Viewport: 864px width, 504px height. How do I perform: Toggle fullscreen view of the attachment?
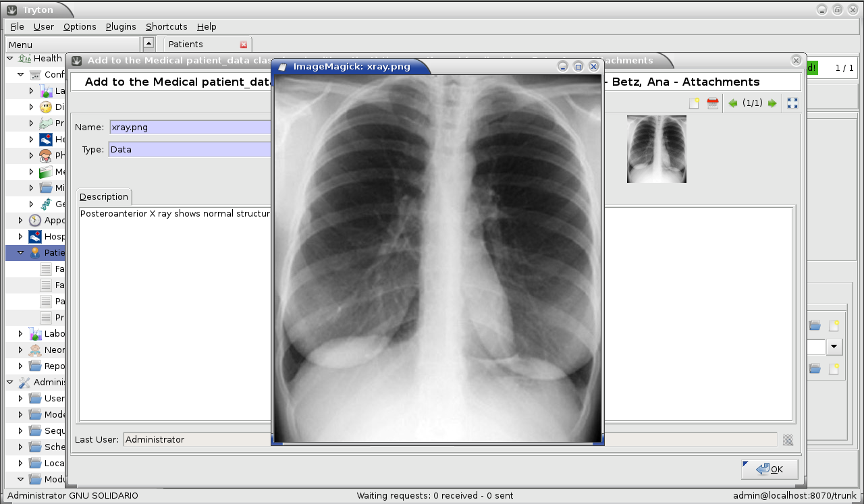(x=791, y=103)
